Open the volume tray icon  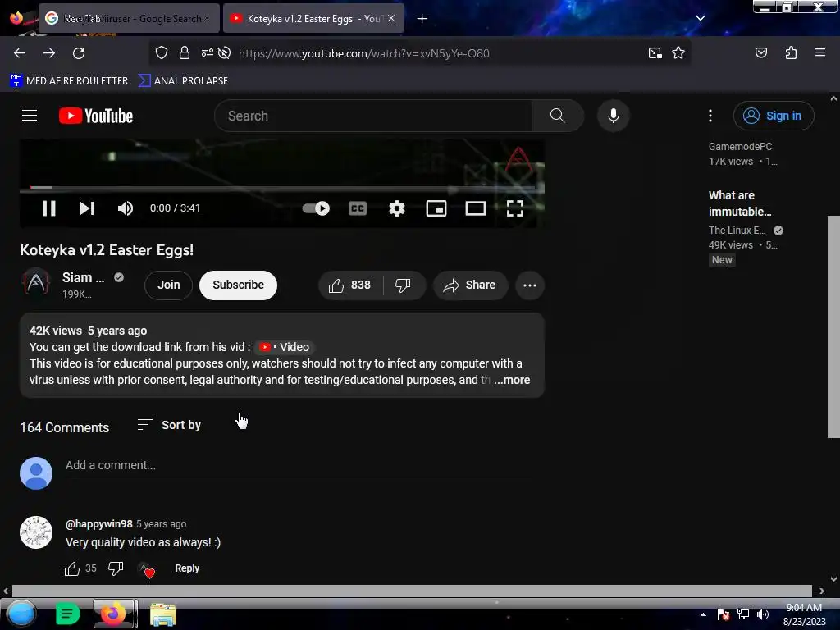coord(762,614)
